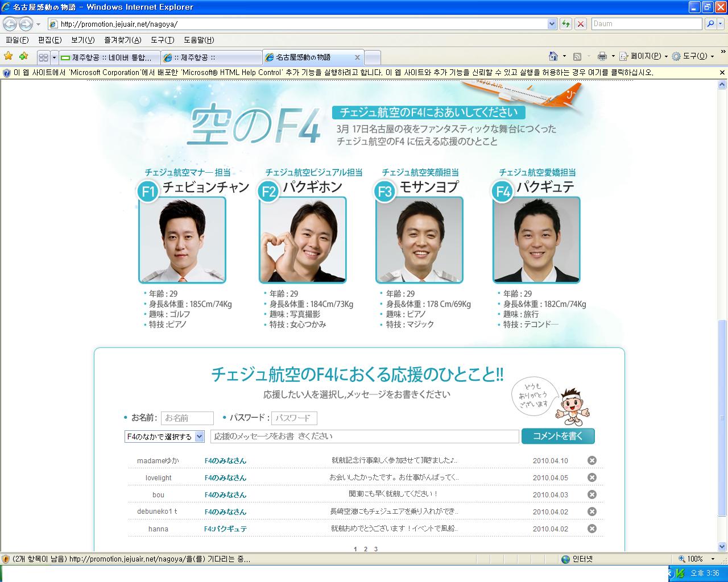This screenshot has width=728, height=582.
Task: Close the 名古屋感動の物語 tab
Action: [x=357, y=57]
